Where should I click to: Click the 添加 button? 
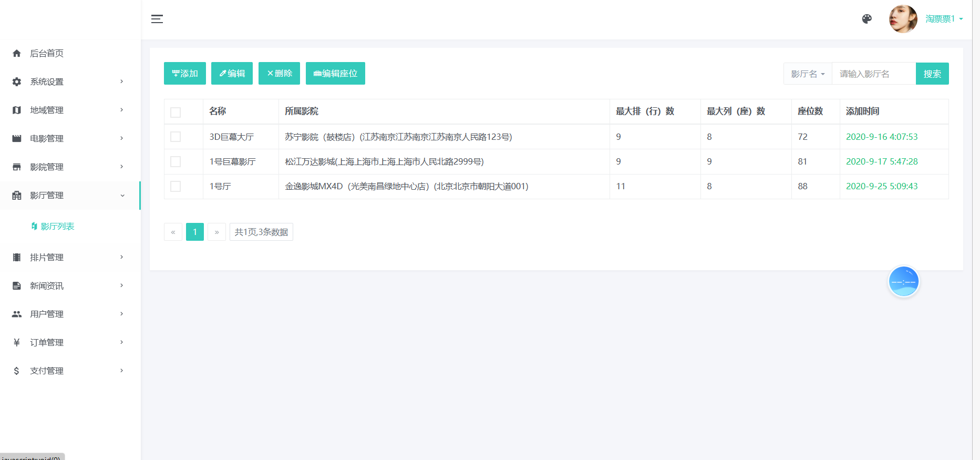pos(185,74)
